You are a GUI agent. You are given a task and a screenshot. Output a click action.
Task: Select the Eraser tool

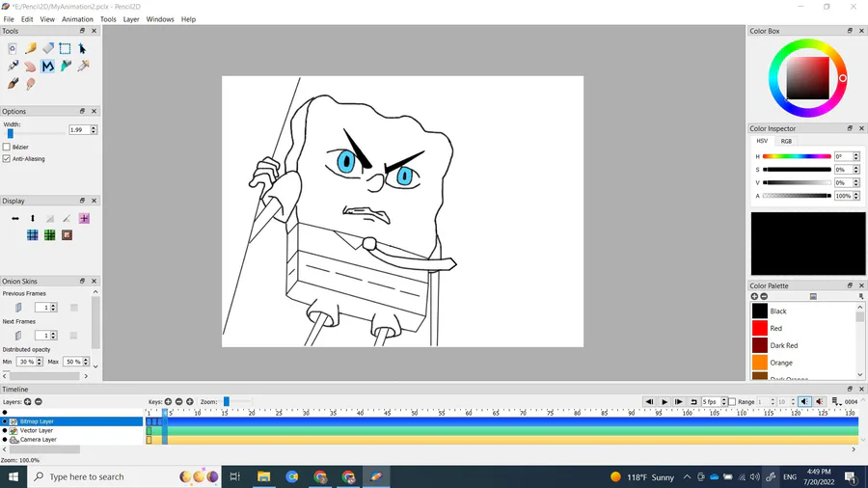pos(48,48)
